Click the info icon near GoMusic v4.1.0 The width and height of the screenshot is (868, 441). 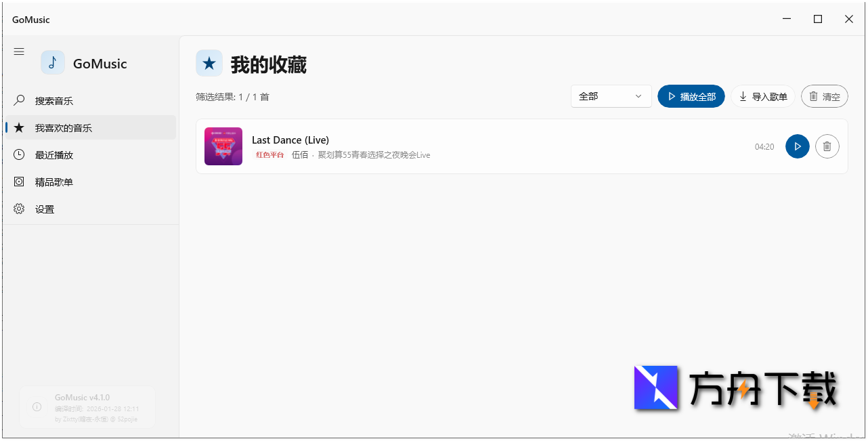pos(36,406)
